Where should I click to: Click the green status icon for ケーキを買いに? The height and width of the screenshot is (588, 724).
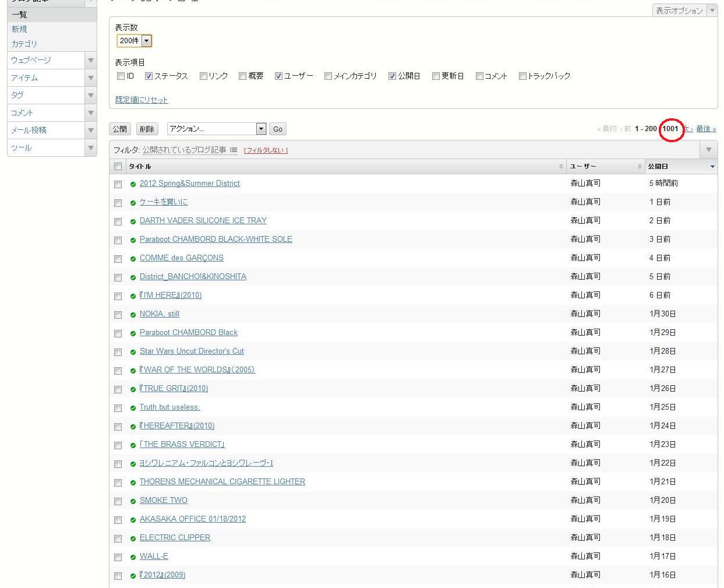click(x=133, y=203)
